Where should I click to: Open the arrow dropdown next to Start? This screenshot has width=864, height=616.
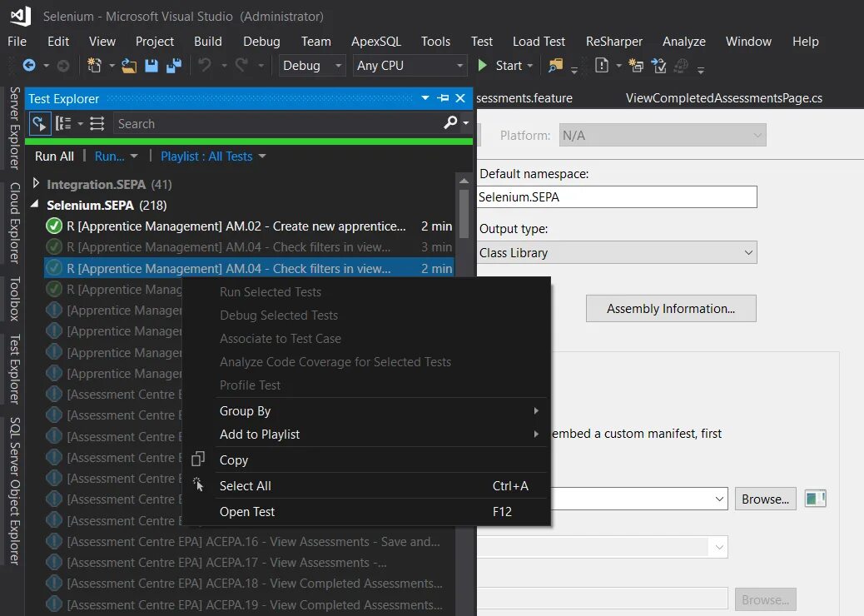(x=530, y=66)
